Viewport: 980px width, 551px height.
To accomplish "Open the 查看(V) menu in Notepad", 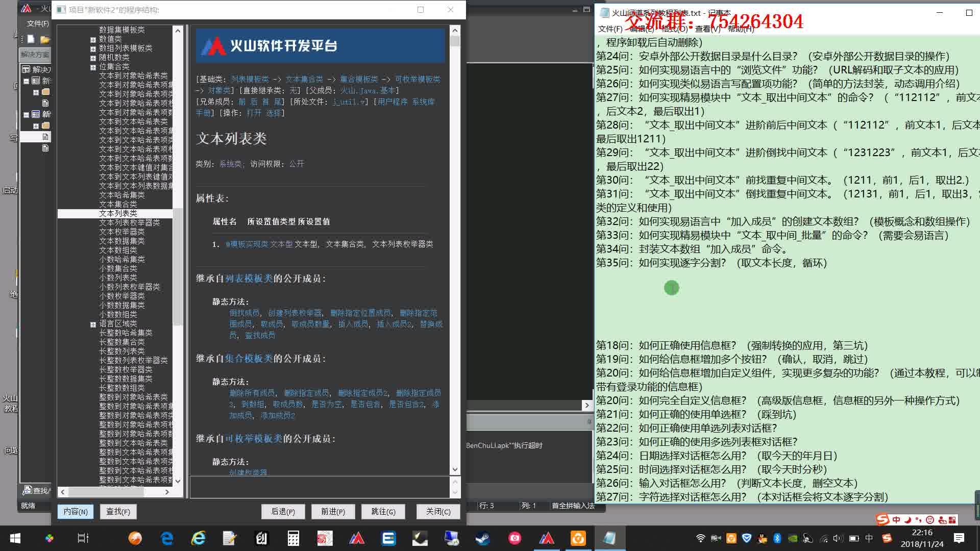I will coord(705,29).
